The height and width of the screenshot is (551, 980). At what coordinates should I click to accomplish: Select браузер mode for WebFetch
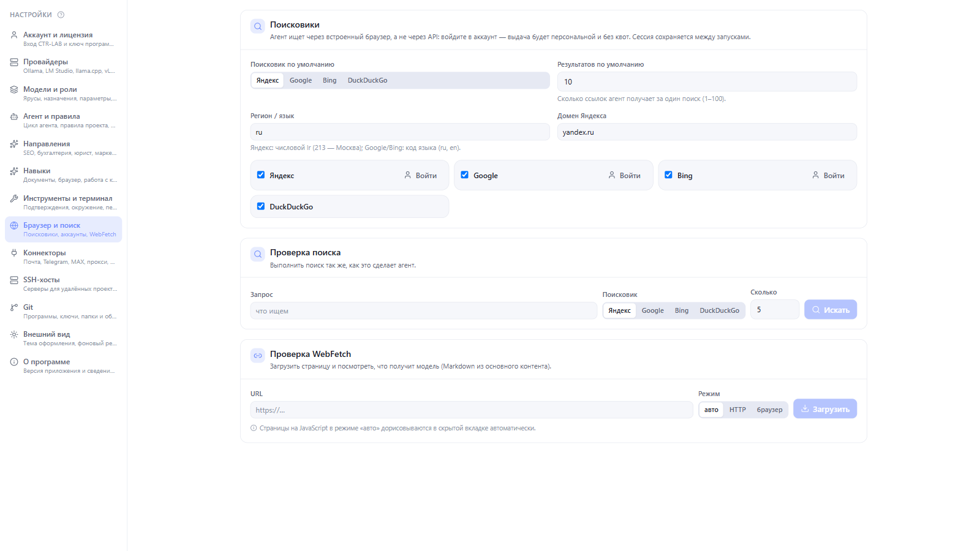tap(769, 410)
